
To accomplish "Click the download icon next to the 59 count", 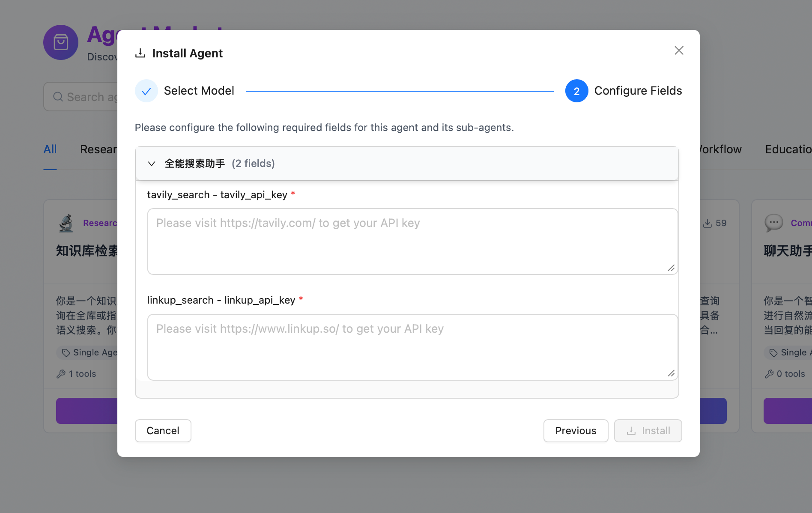I will click(x=707, y=223).
